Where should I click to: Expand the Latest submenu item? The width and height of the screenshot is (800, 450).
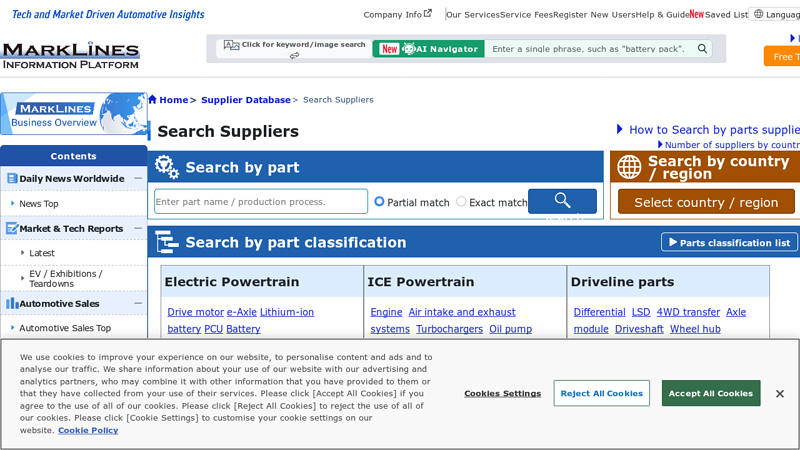click(41, 253)
